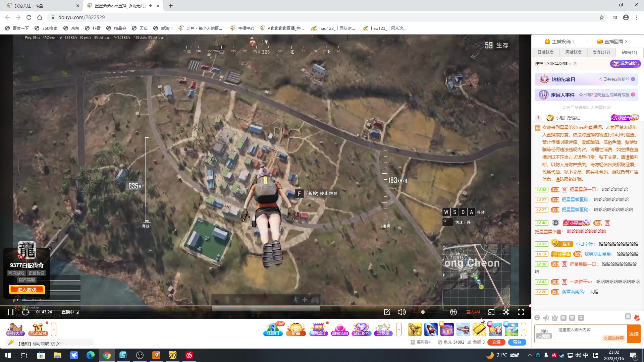This screenshot has width=644, height=362.
Task: Switch to the 贵宾(377) tab
Action: click(x=601, y=52)
